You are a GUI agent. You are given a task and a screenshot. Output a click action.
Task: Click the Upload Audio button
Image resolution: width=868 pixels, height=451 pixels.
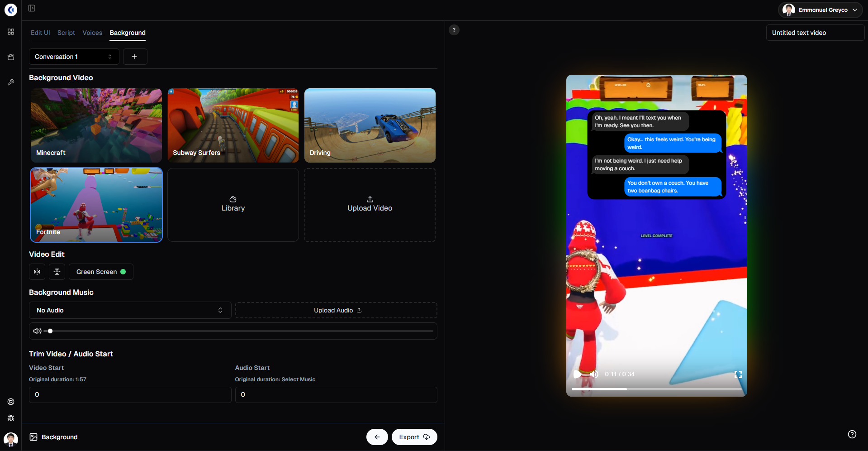336,310
